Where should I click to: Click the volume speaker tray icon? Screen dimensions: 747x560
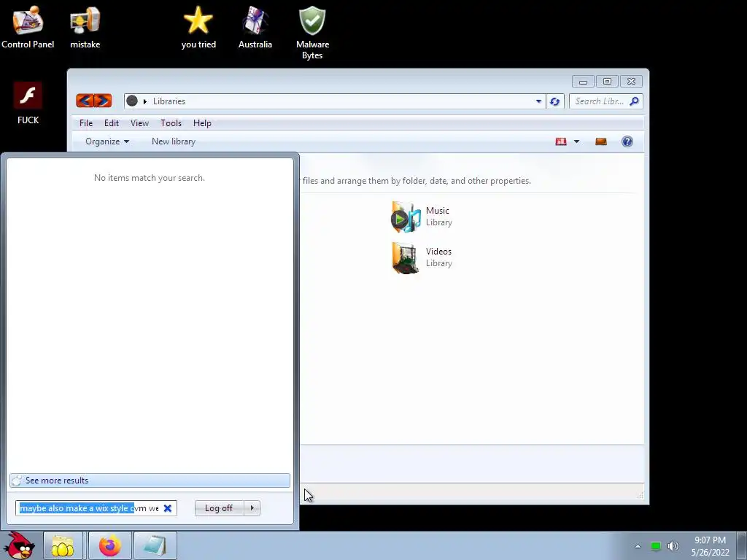(673, 546)
